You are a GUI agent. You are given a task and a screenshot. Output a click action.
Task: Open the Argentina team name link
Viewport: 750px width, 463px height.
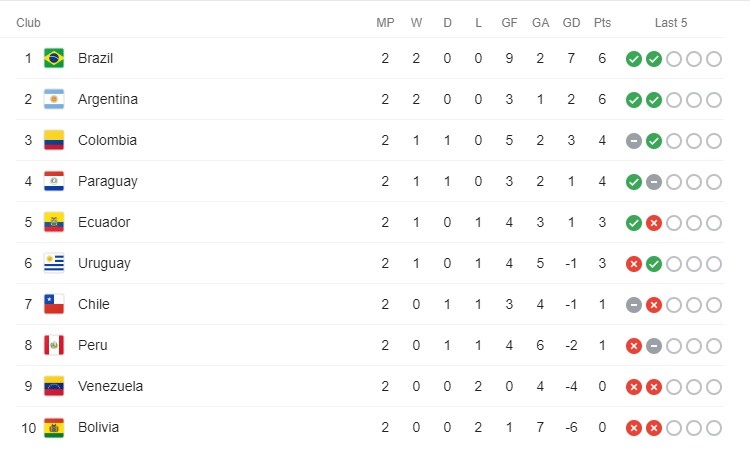(108, 99)
